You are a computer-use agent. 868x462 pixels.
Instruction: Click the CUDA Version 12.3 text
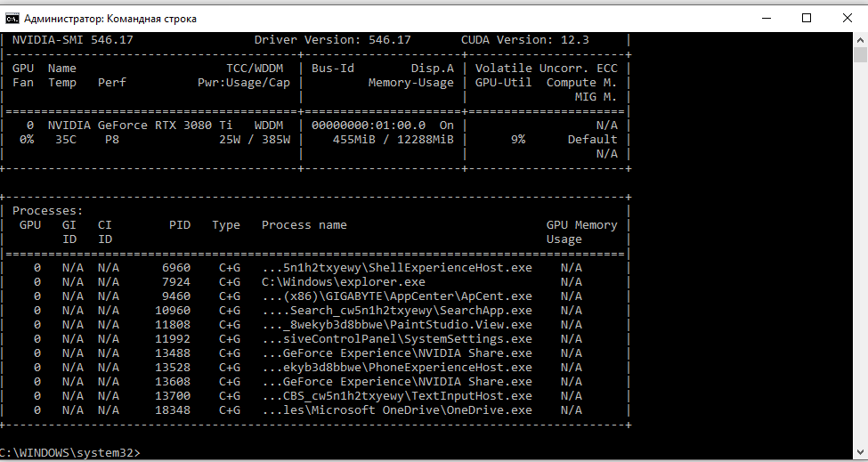point(524,40)
